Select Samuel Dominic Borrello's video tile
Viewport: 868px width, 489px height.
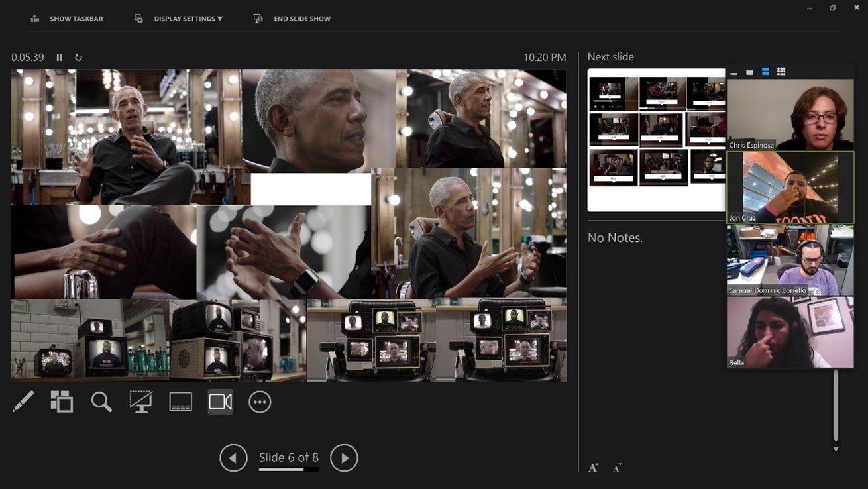(x=790, y=260)
